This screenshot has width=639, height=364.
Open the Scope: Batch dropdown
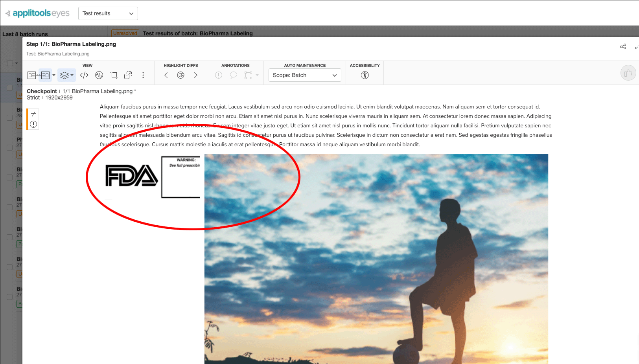pos(304,75)
